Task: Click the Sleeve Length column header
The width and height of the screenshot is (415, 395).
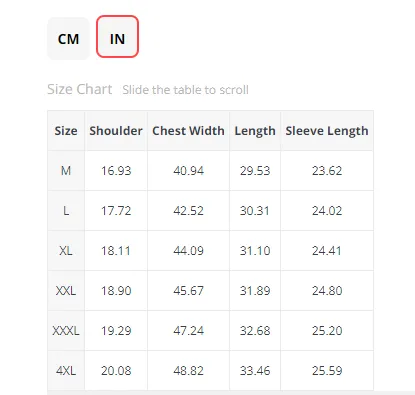Action: click(x=327, y=131)
